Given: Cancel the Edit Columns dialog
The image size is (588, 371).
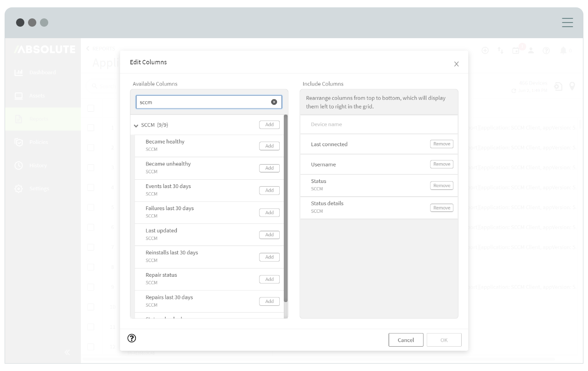Looking at the screenshot, I should tap(406, 340).
